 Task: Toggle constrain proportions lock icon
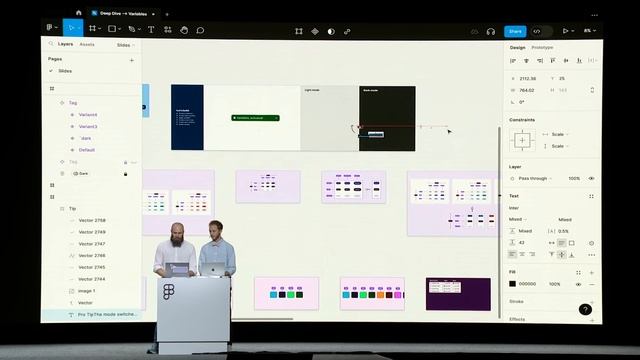[592, 90]
